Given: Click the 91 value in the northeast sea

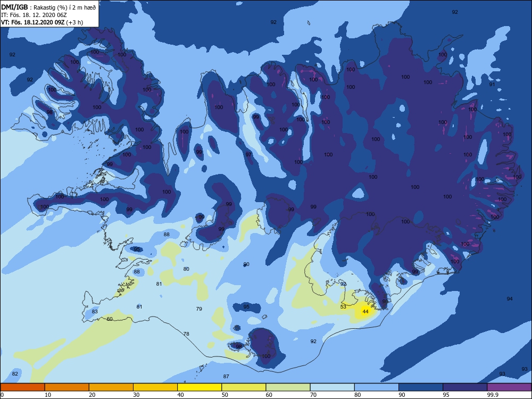Looking at the screenshot, I should (x=492, y=84).
